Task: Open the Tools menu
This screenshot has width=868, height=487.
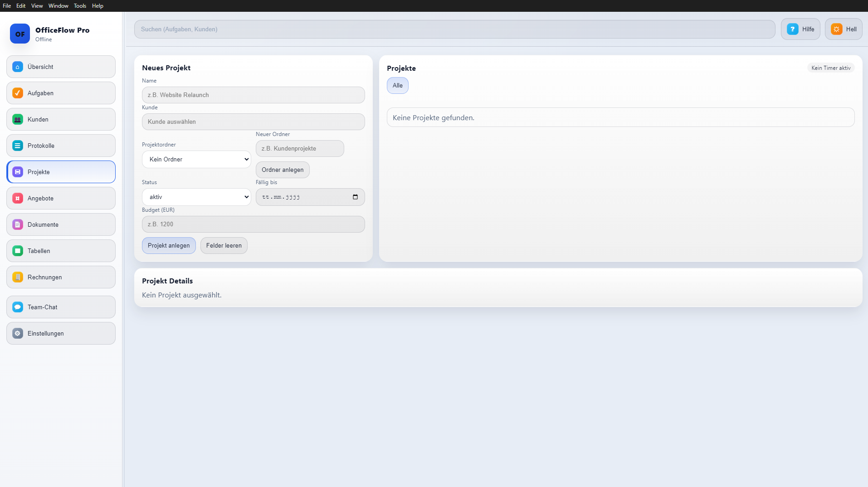Action: point(80,6)
